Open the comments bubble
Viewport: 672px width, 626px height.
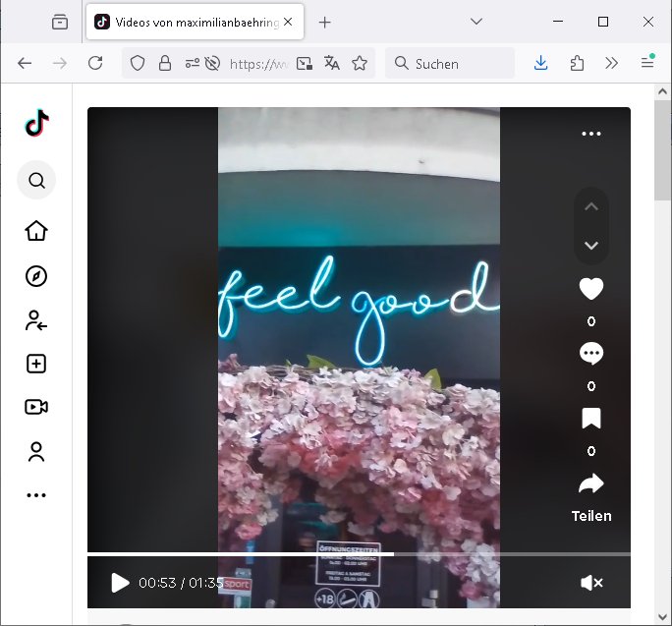point(591,354)
